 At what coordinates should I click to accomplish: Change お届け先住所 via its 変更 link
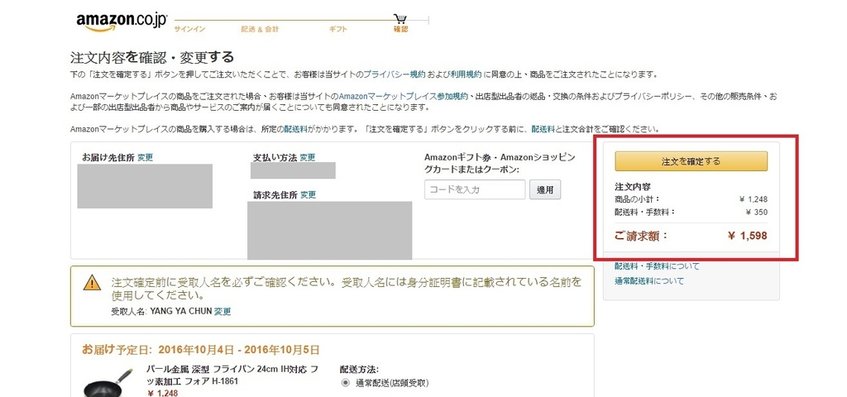tap(145, 157)
